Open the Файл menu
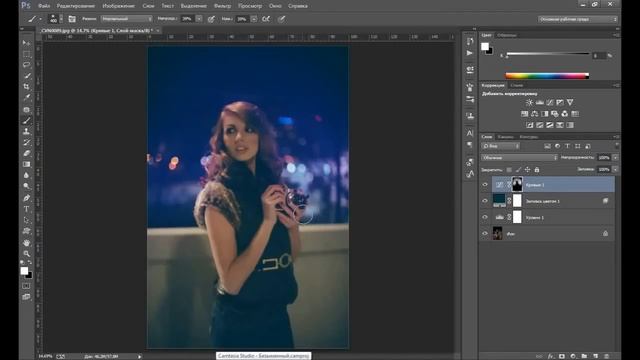 coord(44,6)
